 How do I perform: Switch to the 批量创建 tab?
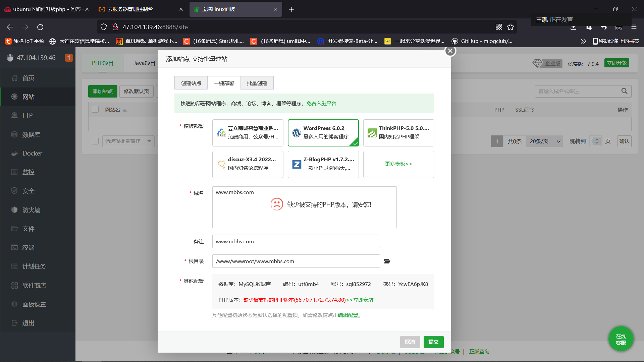[x=257, y=83]
